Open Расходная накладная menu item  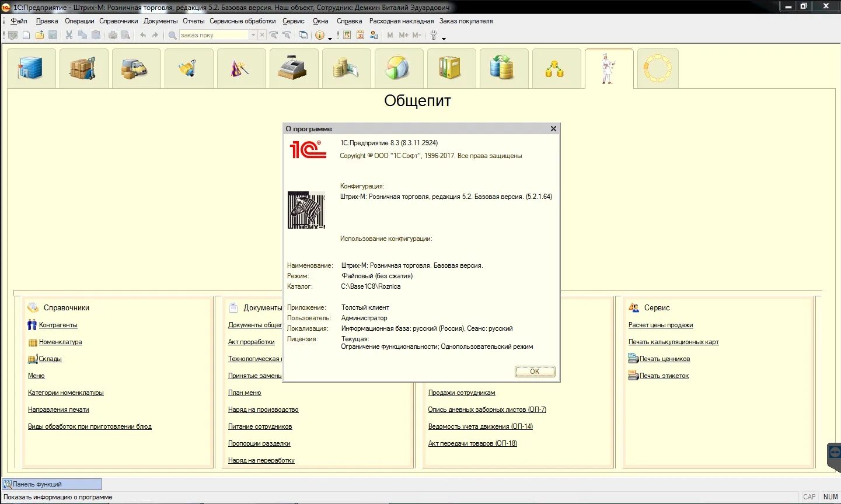pos(402,21)
